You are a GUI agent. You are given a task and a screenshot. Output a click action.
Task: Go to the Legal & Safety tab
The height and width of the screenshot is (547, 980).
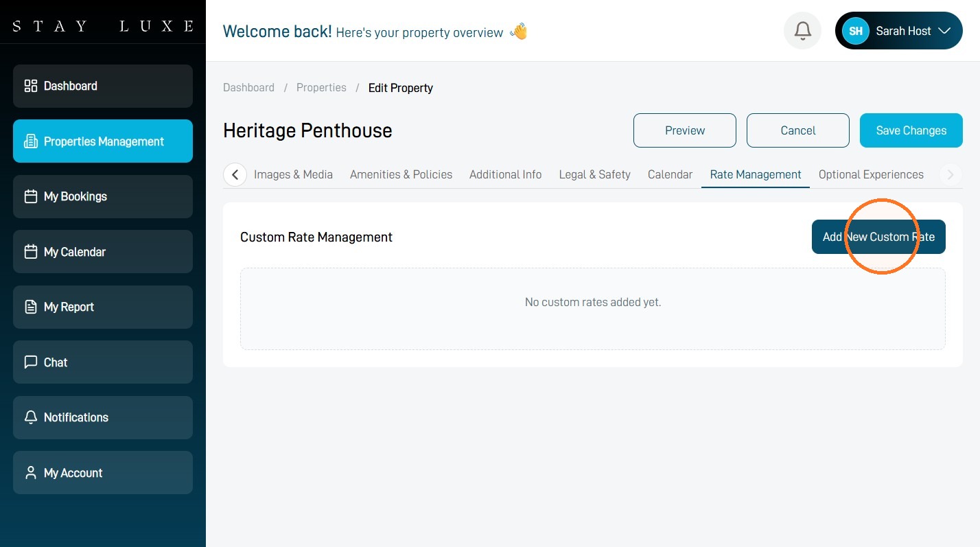click(594, 174)
